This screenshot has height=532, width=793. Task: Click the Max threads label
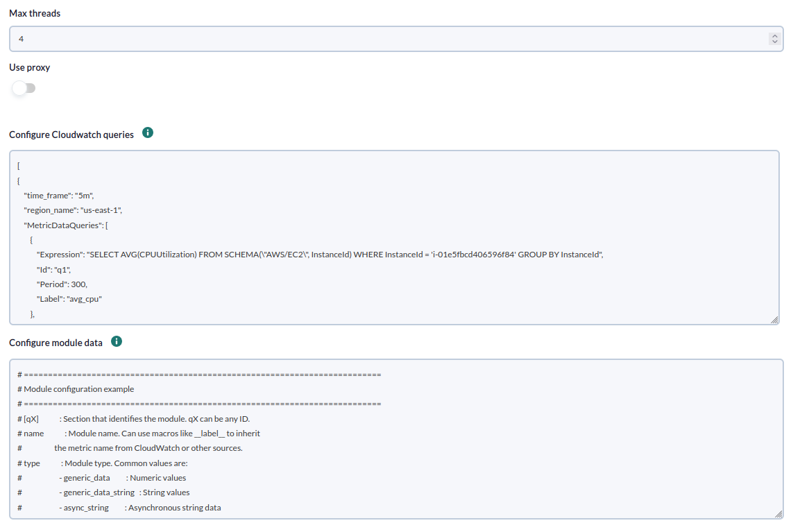point(35,14)
